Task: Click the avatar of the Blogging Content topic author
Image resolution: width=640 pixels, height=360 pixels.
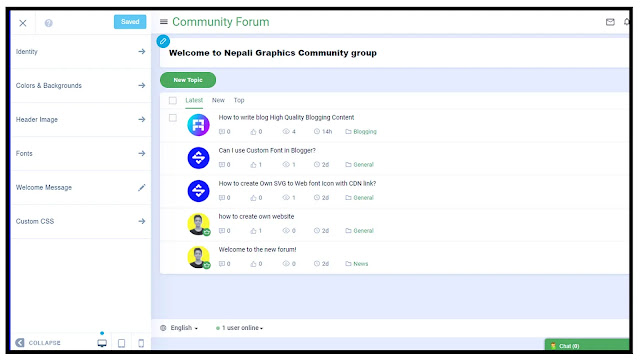Action: 198,124
